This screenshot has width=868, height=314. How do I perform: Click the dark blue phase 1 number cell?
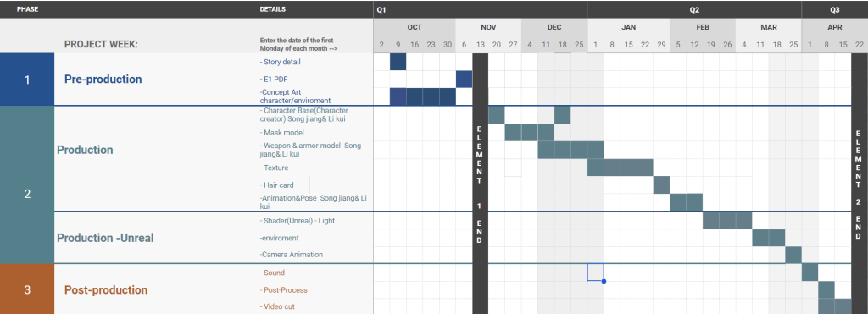pyautogui.click(x=27, y=80)
